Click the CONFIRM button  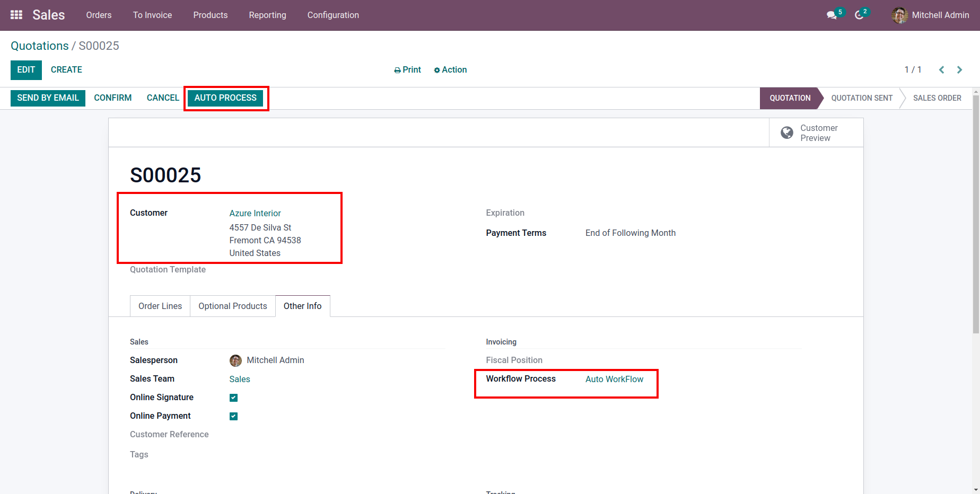tap(113, 98)
